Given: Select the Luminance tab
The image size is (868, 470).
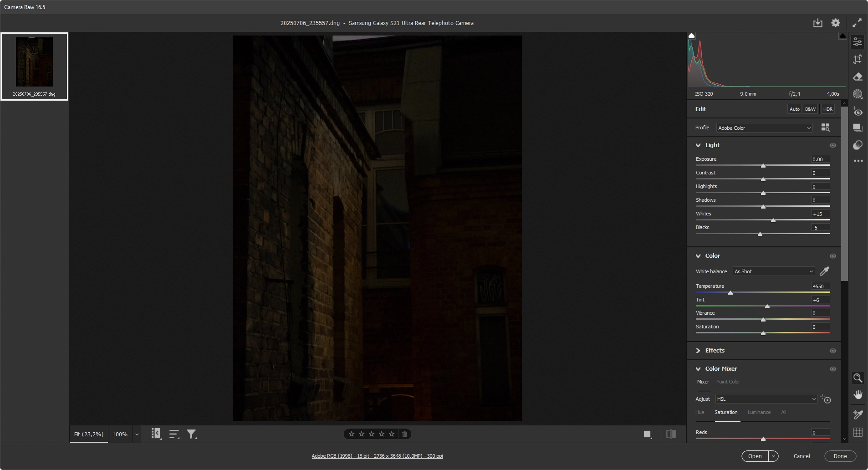Looking at the screenshot, I should point(759,412).
